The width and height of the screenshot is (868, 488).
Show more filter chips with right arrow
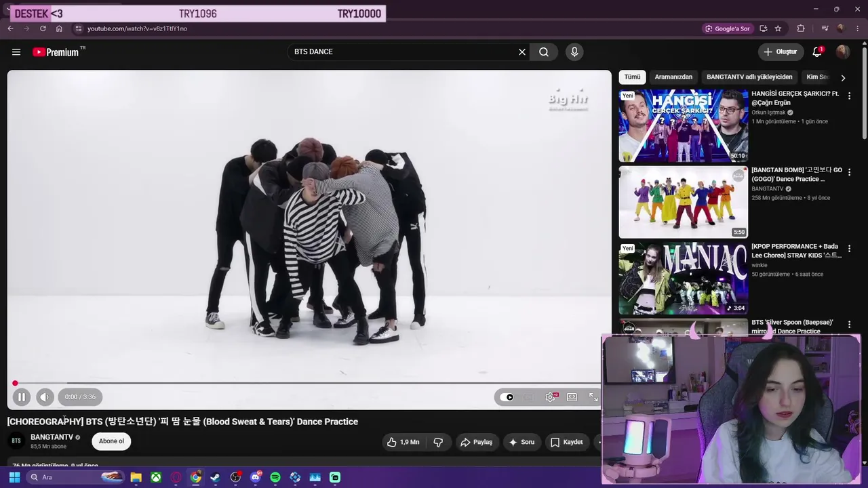[x=843, y=78]
